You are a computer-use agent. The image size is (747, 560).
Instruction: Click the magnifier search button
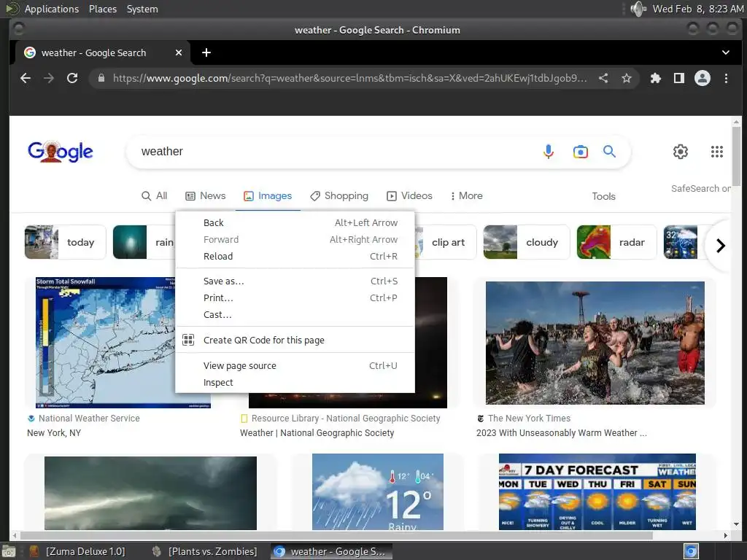click(x=609, y=152)
